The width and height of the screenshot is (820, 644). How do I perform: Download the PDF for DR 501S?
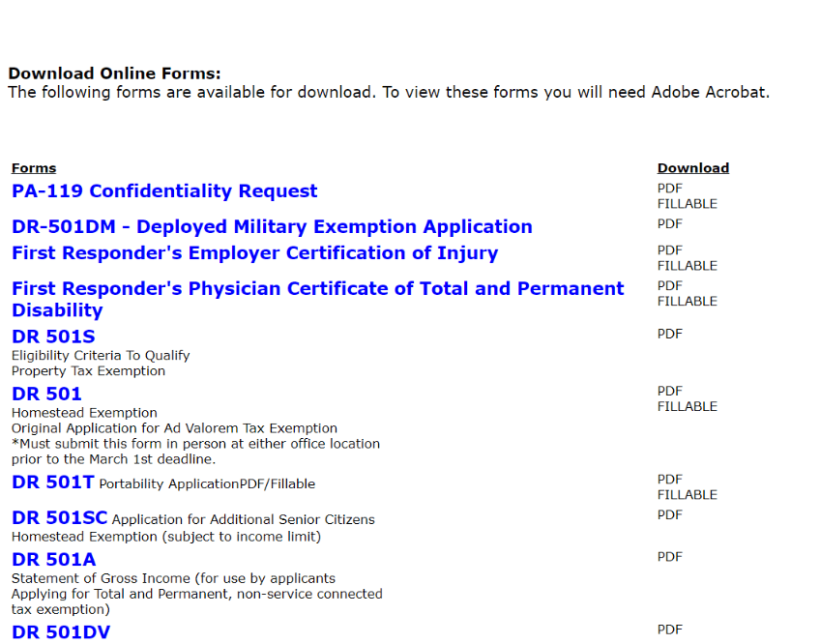(x=670, y=335)
